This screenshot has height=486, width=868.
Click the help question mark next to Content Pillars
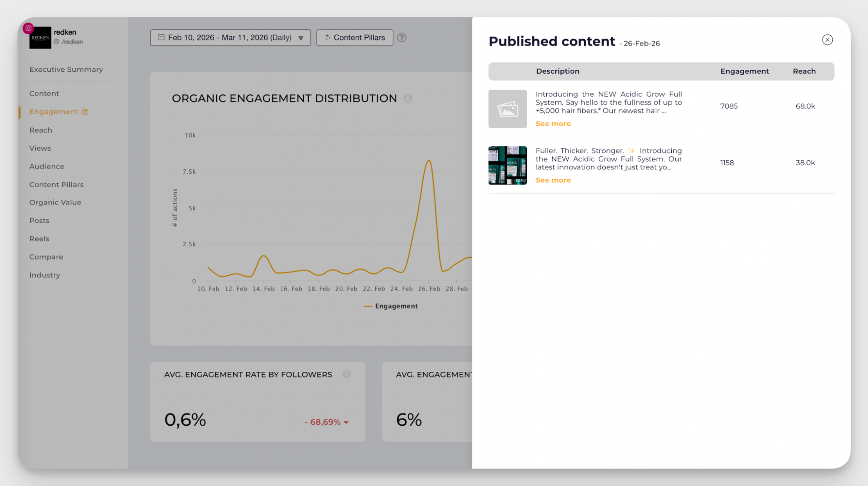click(402, 38)
